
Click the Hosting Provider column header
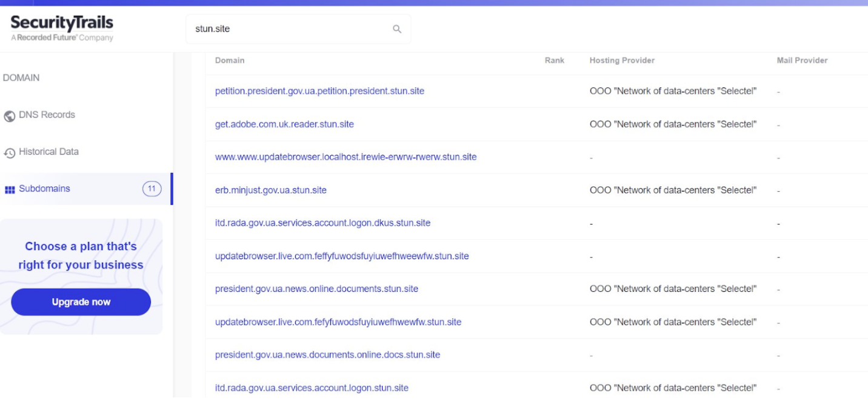click(622, 60)
